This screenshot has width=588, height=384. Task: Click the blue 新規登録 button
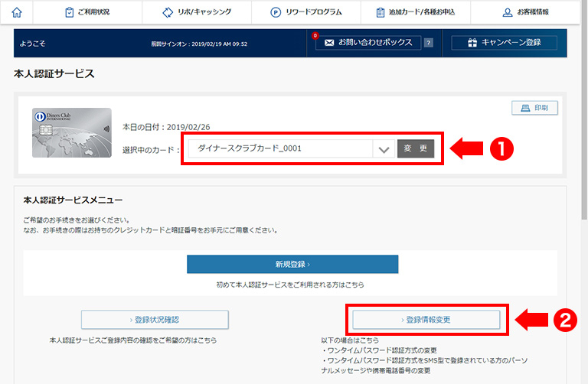(292, 264)
